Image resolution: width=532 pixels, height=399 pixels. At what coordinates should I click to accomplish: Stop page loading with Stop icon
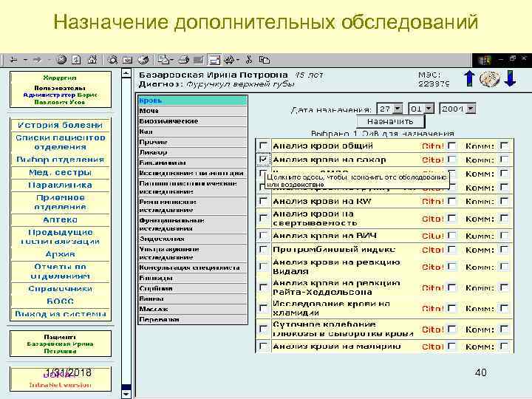click(x=61, y=60)
